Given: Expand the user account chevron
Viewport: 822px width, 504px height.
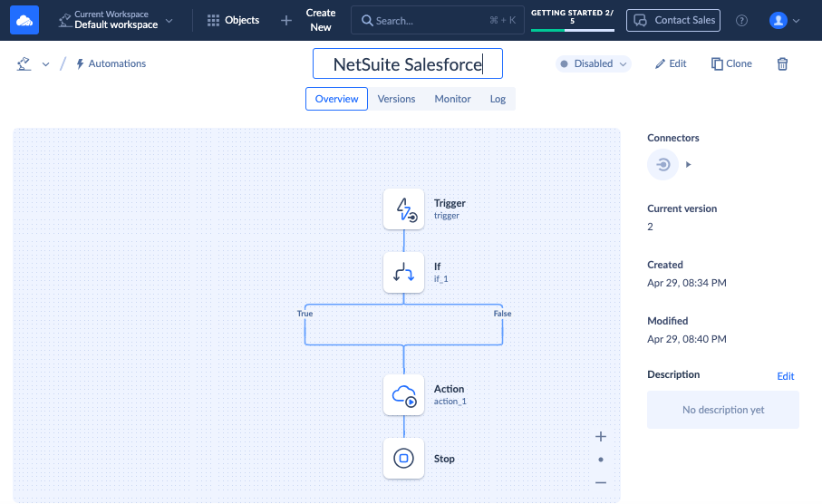Looking at the screenshot, I should [x=796, y=21].
